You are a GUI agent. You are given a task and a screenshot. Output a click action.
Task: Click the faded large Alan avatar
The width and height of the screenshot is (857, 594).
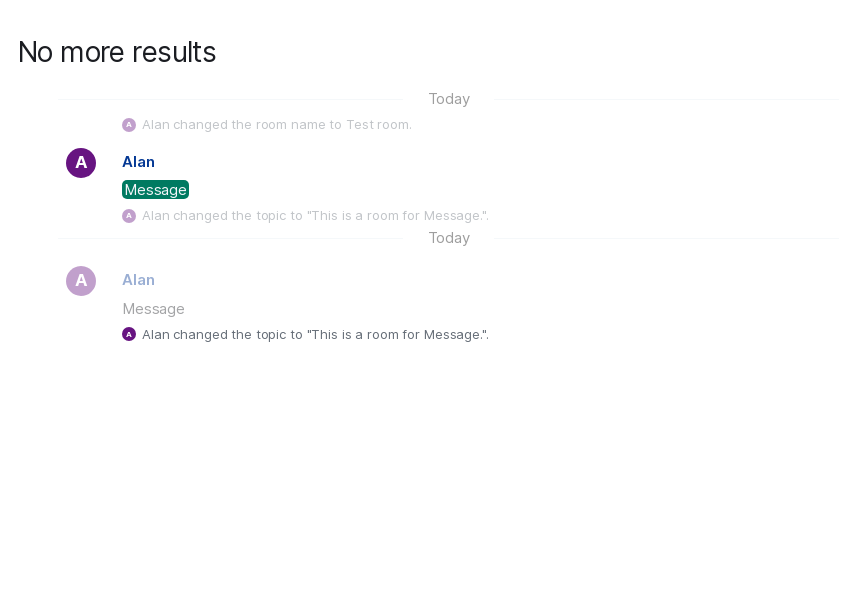(x=81, y=281)
